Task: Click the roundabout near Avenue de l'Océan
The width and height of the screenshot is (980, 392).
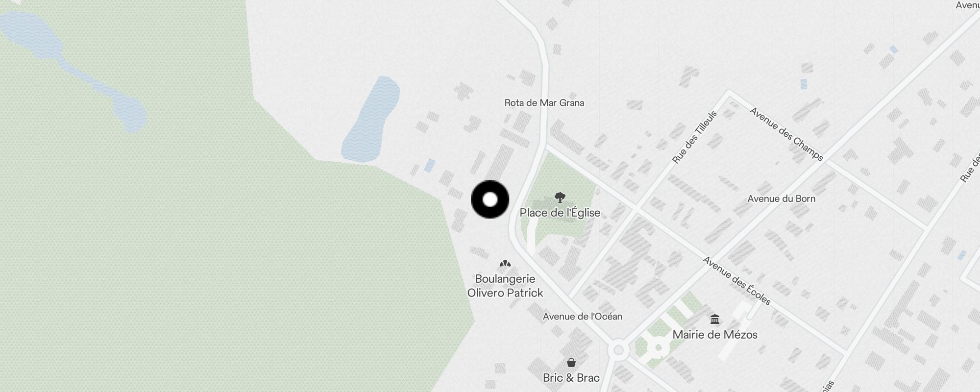Action: pyautogui.click(x=618, y=350)
